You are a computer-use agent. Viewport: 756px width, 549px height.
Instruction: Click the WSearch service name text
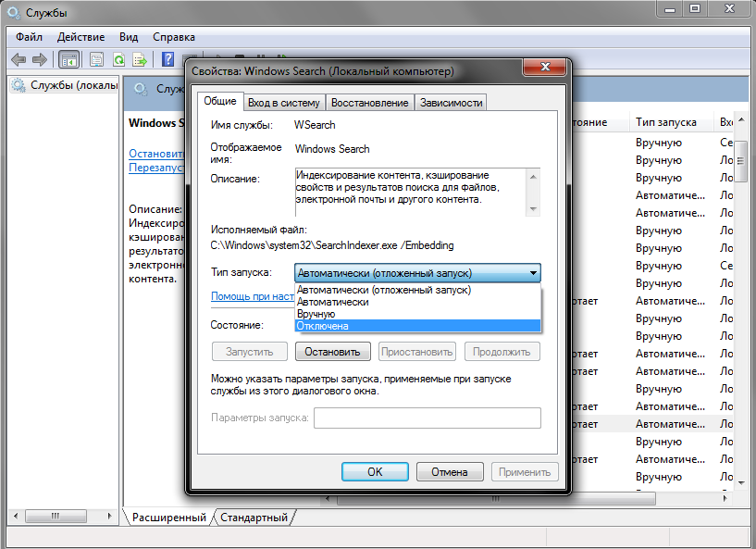(x=315, y=125)
